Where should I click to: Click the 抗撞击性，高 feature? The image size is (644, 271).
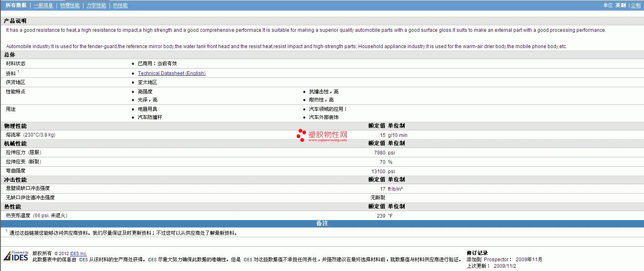tap(324, 92)
